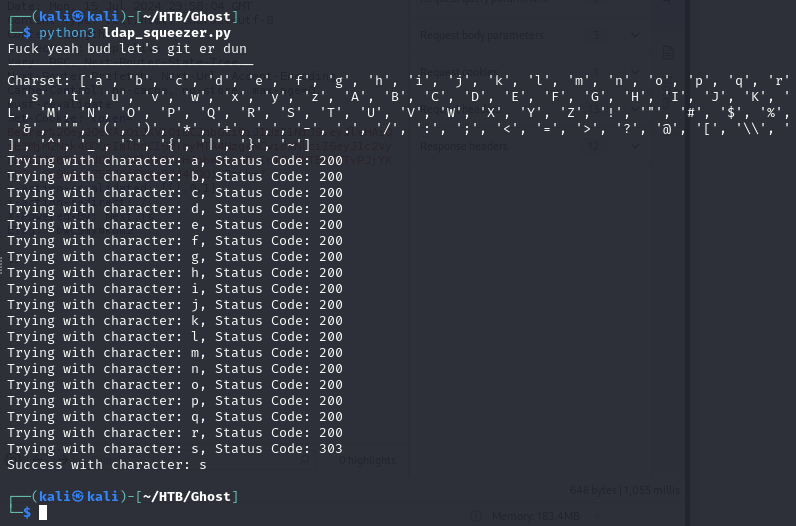Click the line 'Trying with character: p'
The height and width of the screenshot is (526, 796).
(x=175, y=401)
